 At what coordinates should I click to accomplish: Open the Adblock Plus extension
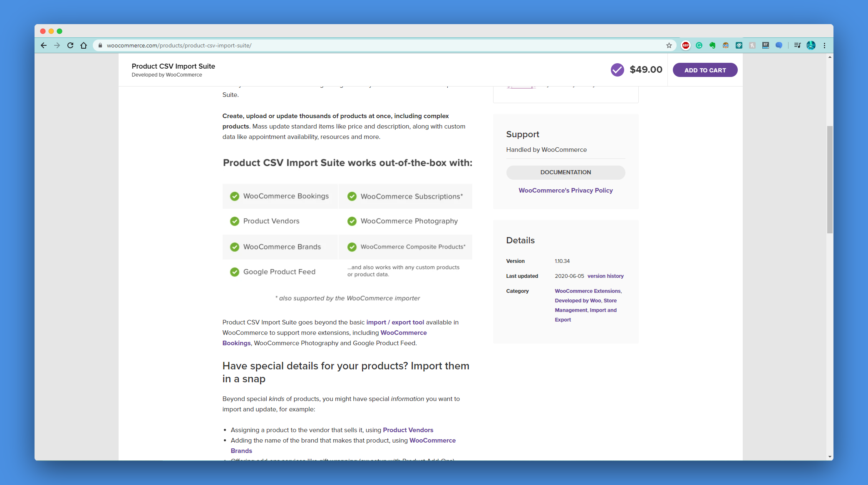(x=686, y=45)
